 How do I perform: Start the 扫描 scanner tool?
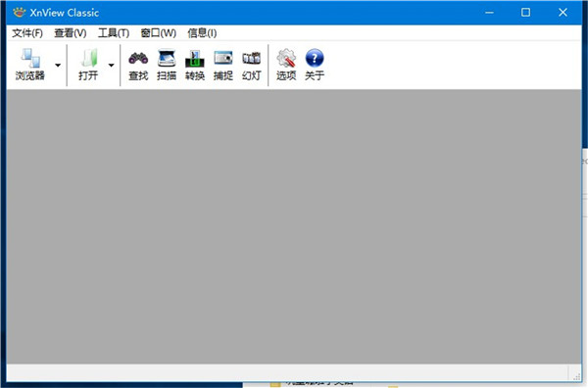point(167,65)
